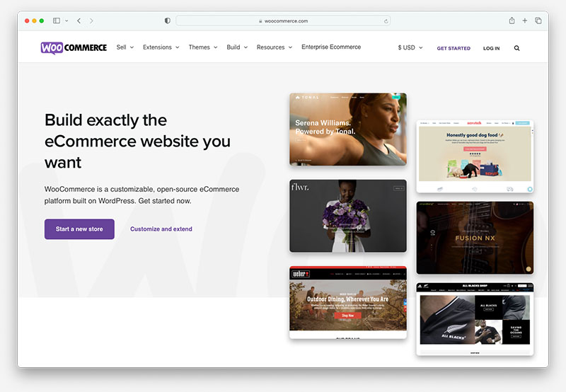Screen dimensions: 566x392
Task: Open the FUSION NX guitar store thumbnail
Action: coord(475,238)
